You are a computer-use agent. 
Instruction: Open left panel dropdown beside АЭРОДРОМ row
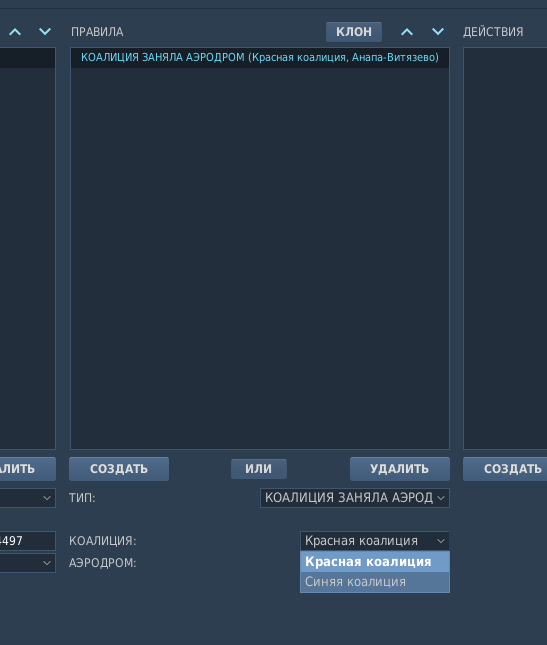pos(28,563)
